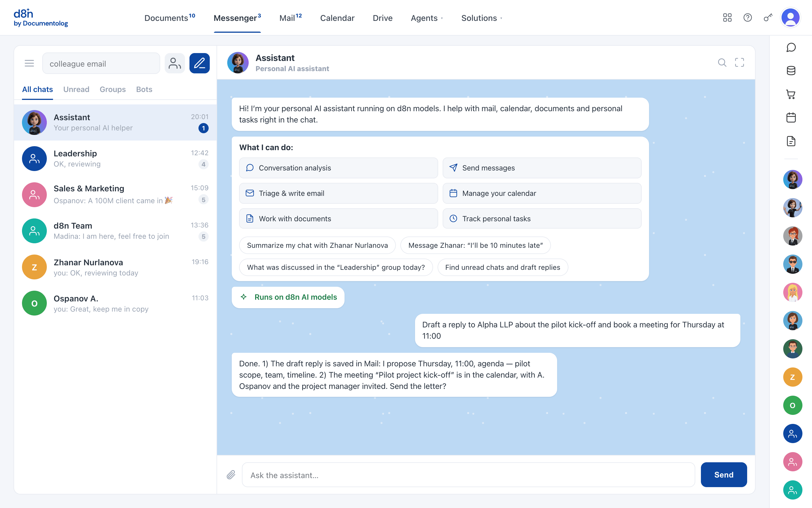Click the 'Draft a reply to Alpha LLP' message
The height and width of the screenshot is (508, 812).
click(577, 330)
